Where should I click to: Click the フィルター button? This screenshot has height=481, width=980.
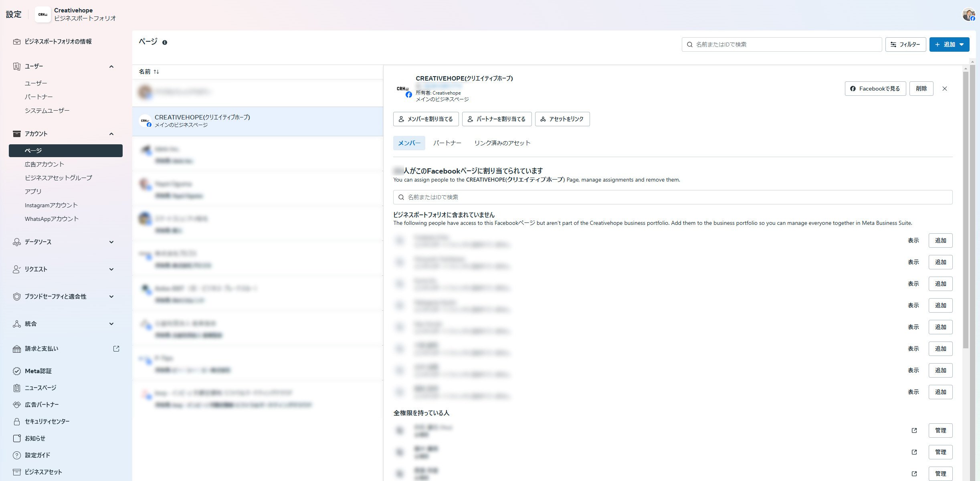(905, 44)
